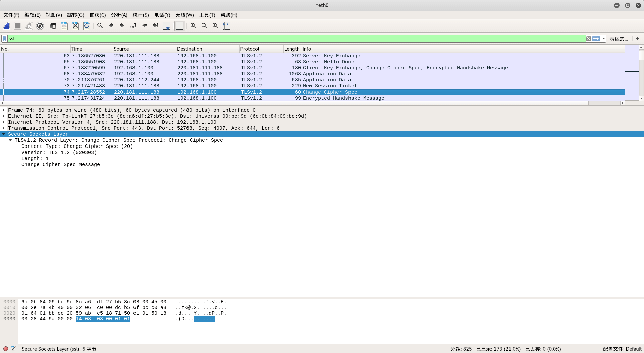Restart the current capture

pos(29,26)
